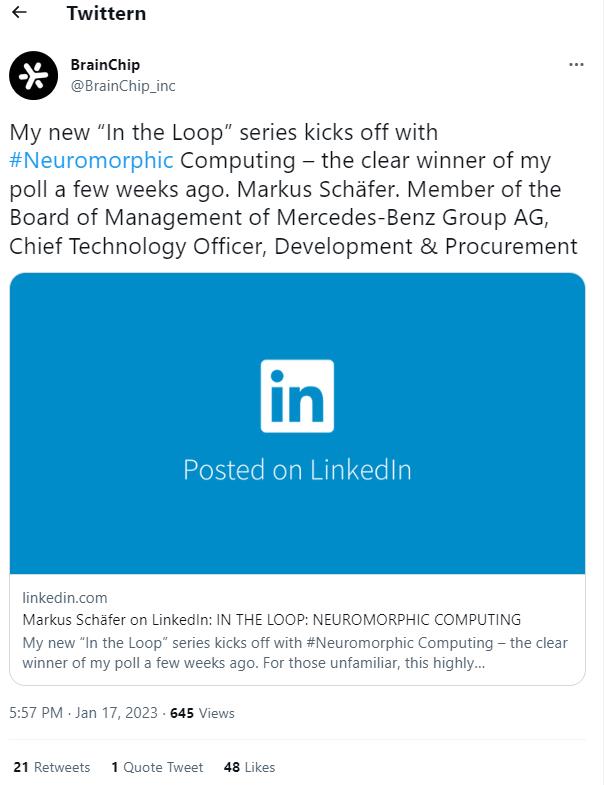Show the 48 Likes list

pyautogui.click(x=249, y=767)
